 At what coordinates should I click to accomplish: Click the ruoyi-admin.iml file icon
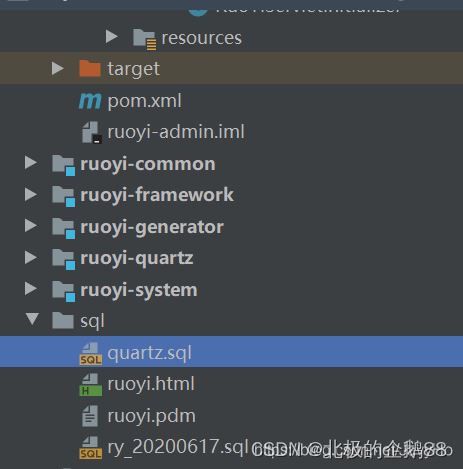(x=92, y=132)
